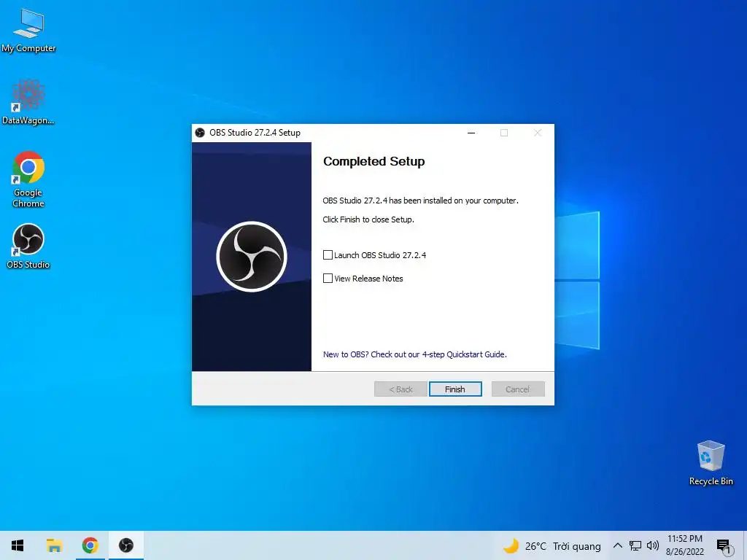Viewport: 747px width, 560px height.
Task: Select the OBS Studio desktop shortcut
Action: pos(28,246)
